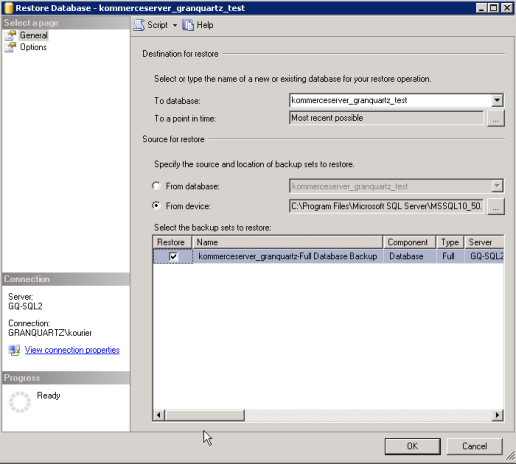Click the backup sets horizontal scrollbar thumb

pyautogui.click(x=205, y=415)
